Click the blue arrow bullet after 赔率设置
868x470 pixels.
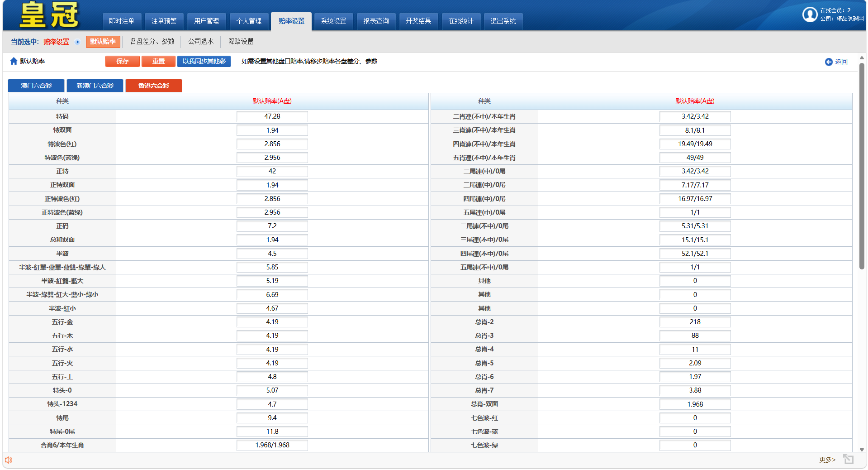pyautogui.click(x=77, y=42)
